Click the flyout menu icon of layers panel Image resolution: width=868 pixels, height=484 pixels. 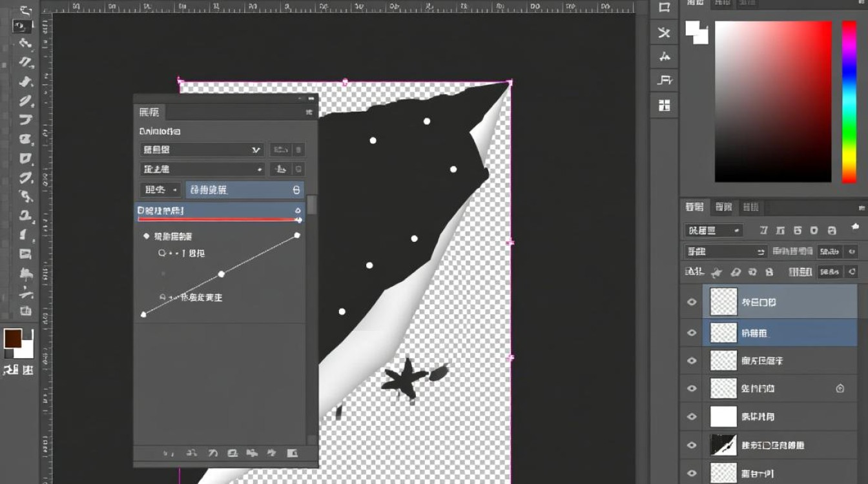point(861,208)
